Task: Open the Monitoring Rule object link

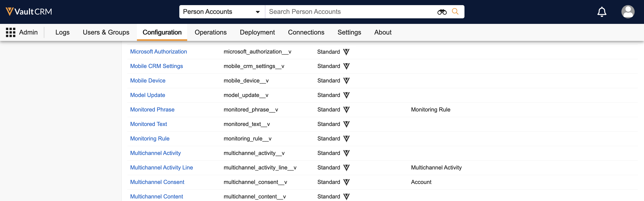Action: tap(150, 138)
